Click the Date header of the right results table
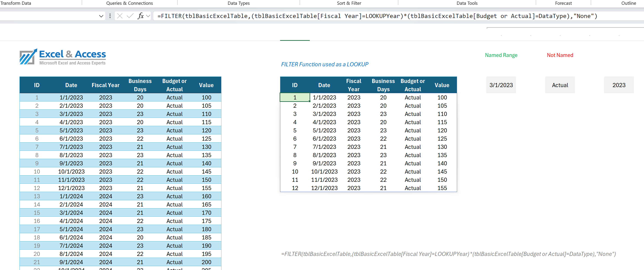Viewport: 644px width, 270px height. click(324, 85)
